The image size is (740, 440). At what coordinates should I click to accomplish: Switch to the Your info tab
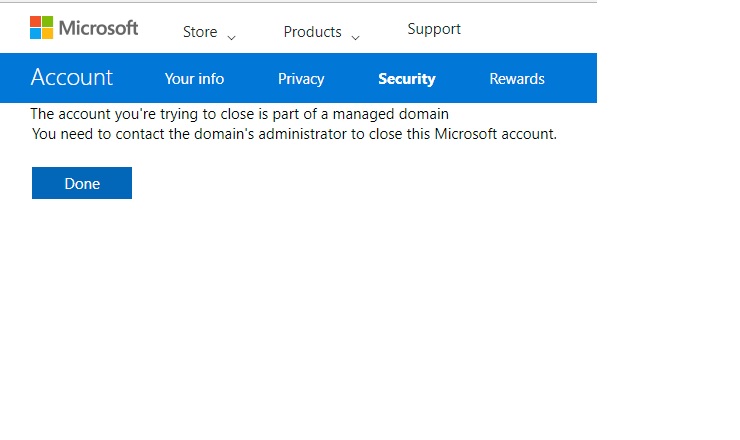(x=194, y=79)
